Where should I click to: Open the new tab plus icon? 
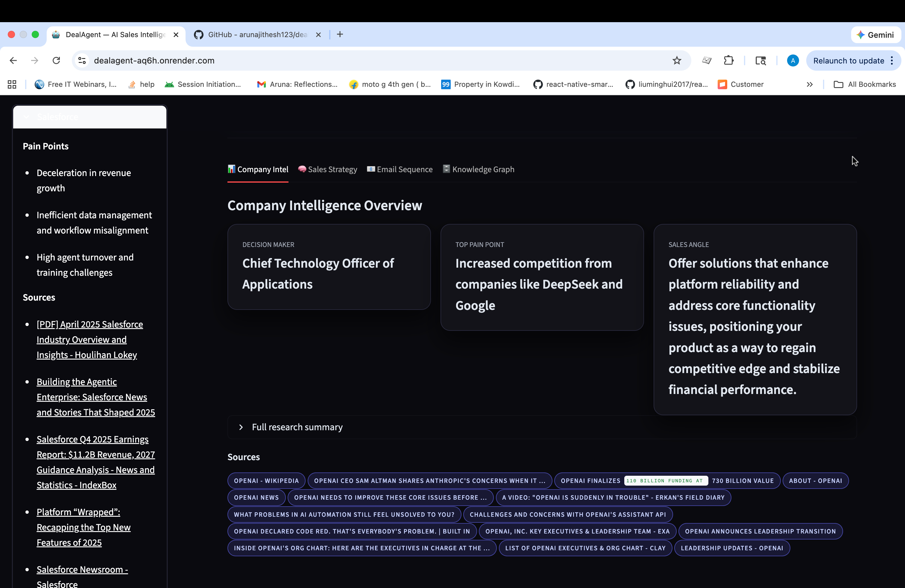click(x=340, y=35)
